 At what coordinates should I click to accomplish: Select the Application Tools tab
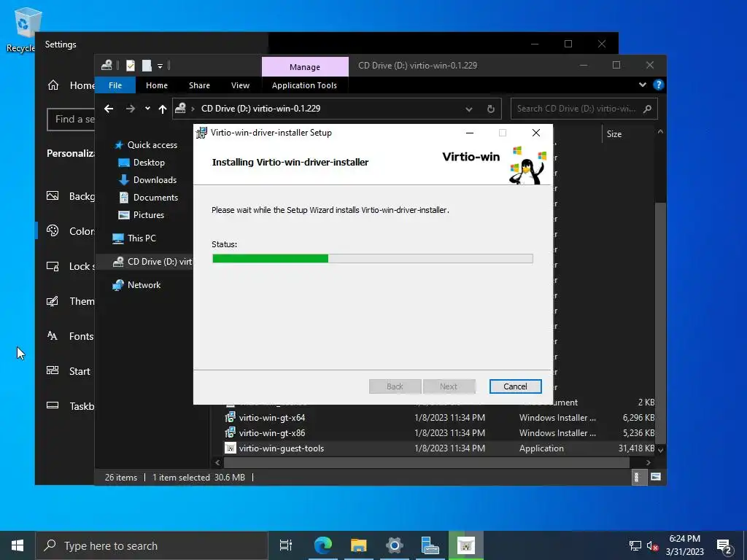pos(304,85)
